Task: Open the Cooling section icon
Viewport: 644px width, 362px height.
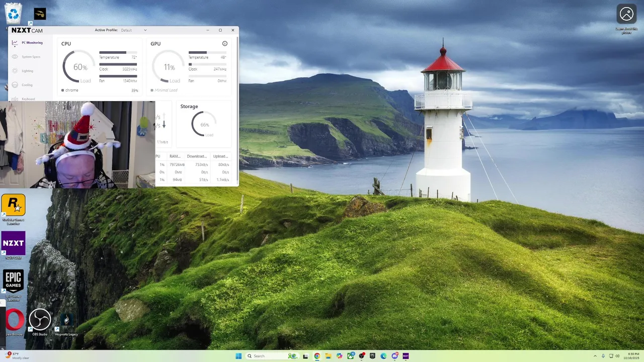Action: coord(15,85)
